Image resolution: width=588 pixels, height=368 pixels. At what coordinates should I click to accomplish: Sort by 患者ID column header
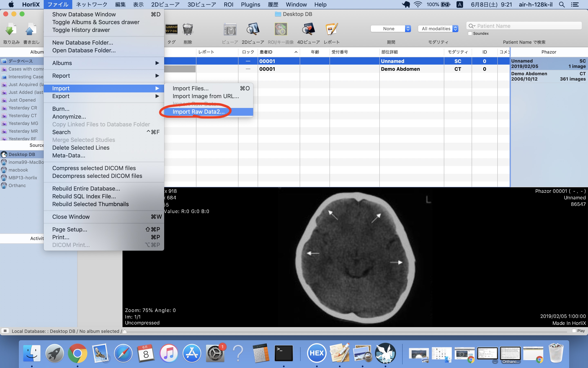279,52
